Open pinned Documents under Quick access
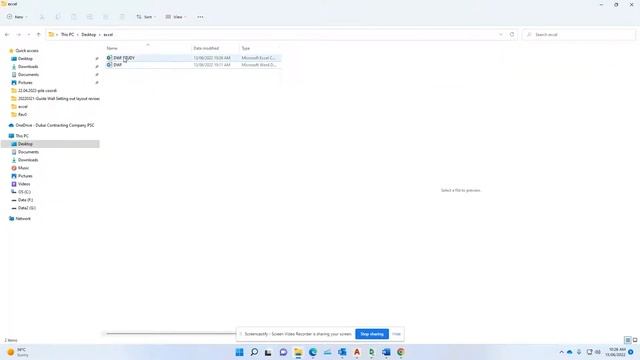 [28, 75]
